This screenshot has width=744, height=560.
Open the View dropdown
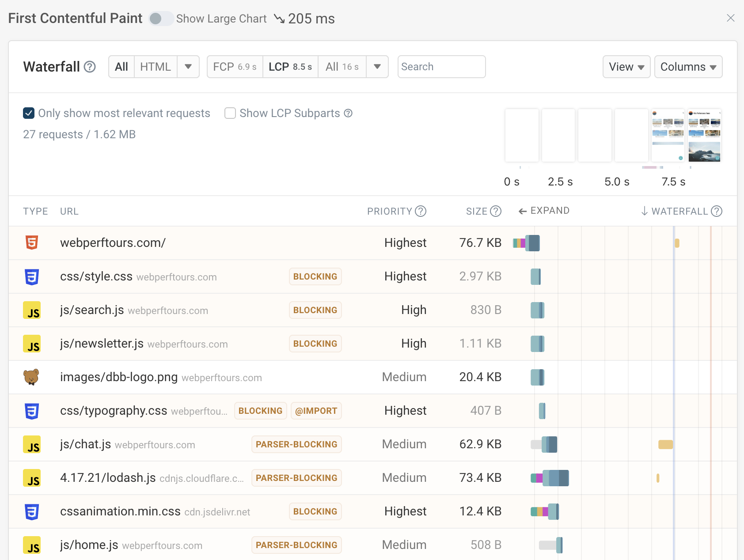[626, 67]
